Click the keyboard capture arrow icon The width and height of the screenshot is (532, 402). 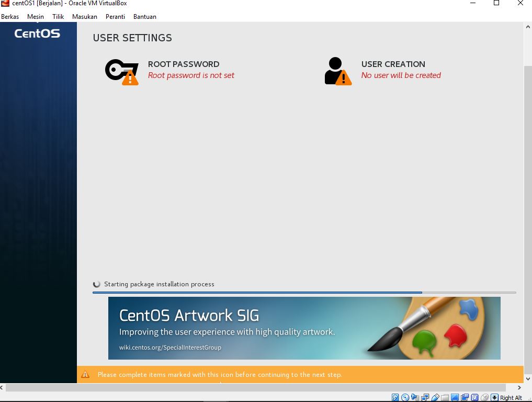pyautogui.click(x=495, y=397)
